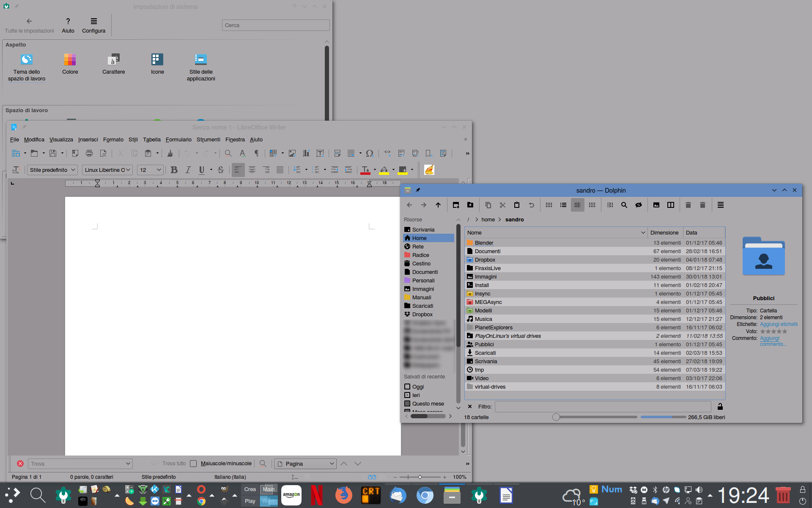This screenshot has width=812, height=508.
Task: Open Dolphin's hamburger control menu
Action: tap(721, 205)
